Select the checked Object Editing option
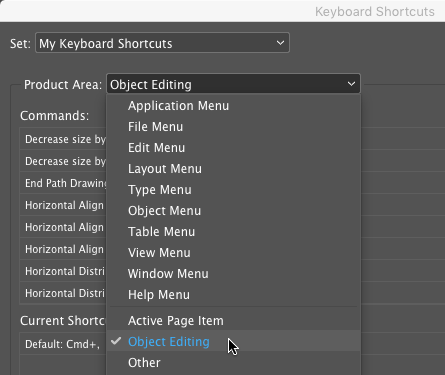Viewport: 445px width, 375px height. coord(233,341)
